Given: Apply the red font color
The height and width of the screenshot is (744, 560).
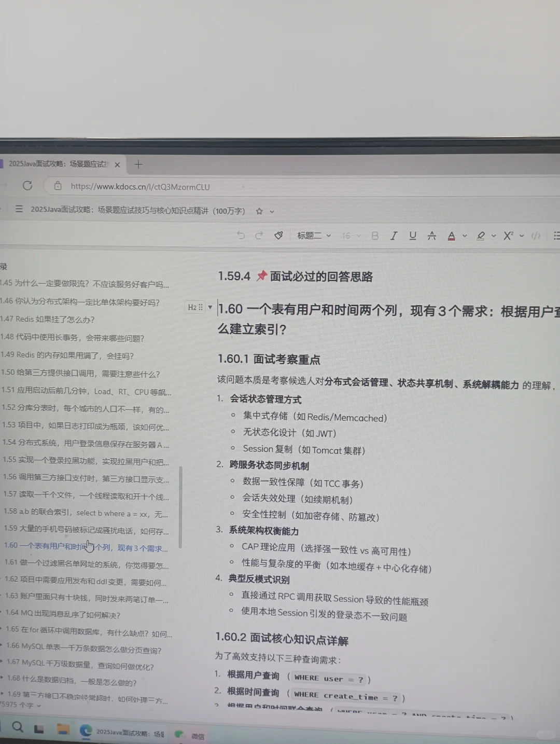Looking at the screenshot, I should tap(451, 236).
